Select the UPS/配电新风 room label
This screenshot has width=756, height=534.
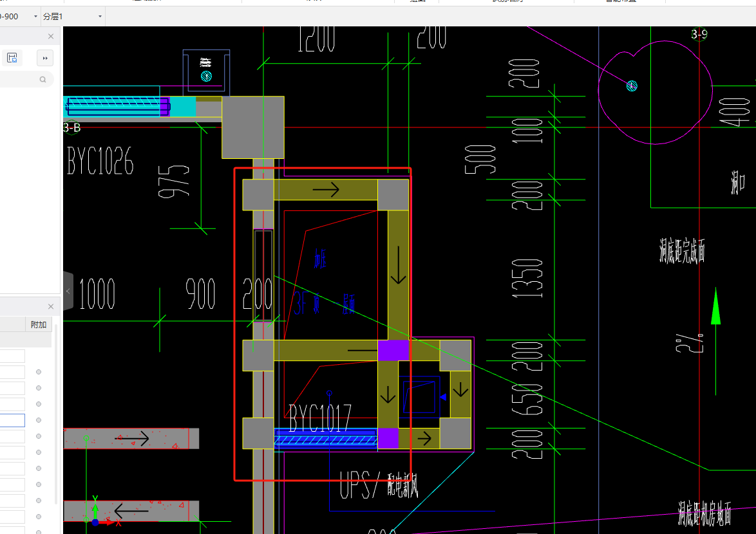379,484
